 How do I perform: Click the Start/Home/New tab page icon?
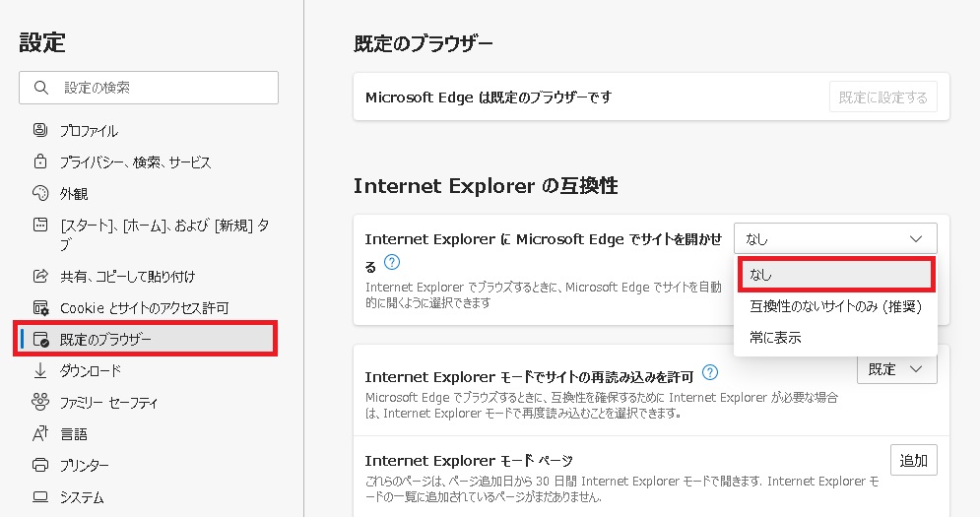[x=40, y=226]
